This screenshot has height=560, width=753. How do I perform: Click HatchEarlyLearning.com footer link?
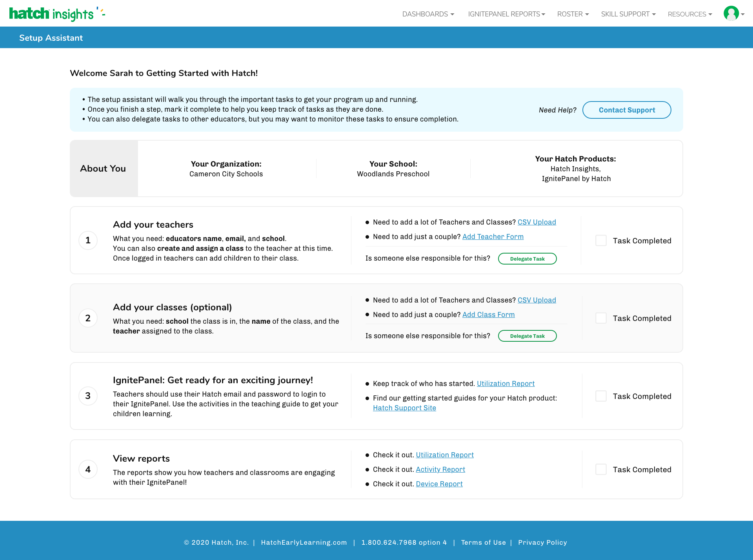304,542
